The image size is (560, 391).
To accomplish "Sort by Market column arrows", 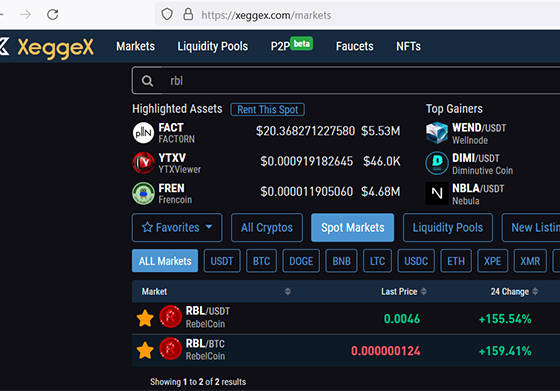I will tap(288, 291).
